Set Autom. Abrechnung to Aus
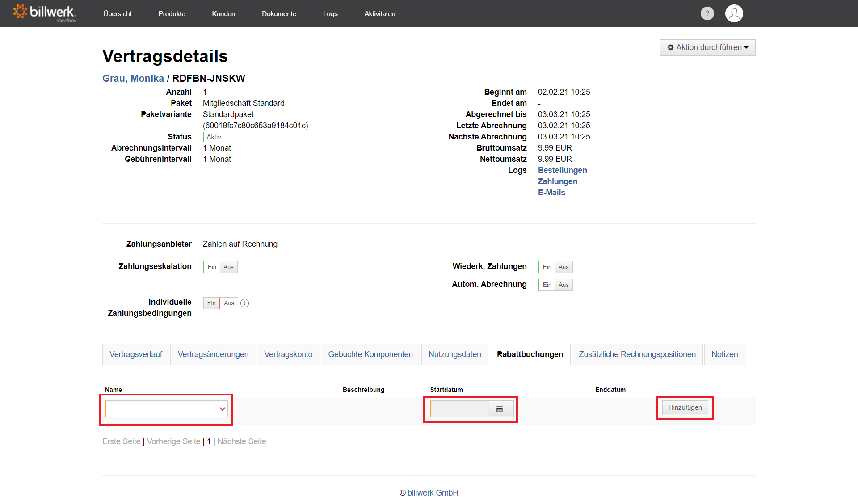858x504 pixels. click(564, 285)
